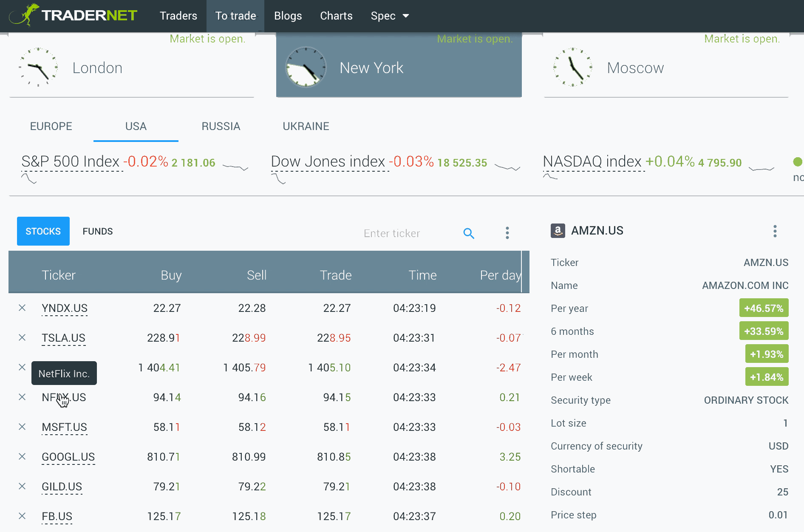Click the Dow Jones sparkline chart

pos(507,167)
